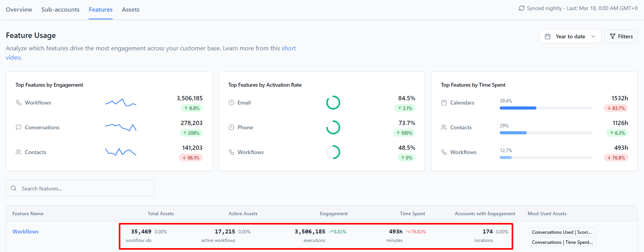Viewport: 644px width, 252px height.
Task: Click the clock icon next to Email
Action: point(231,103)
